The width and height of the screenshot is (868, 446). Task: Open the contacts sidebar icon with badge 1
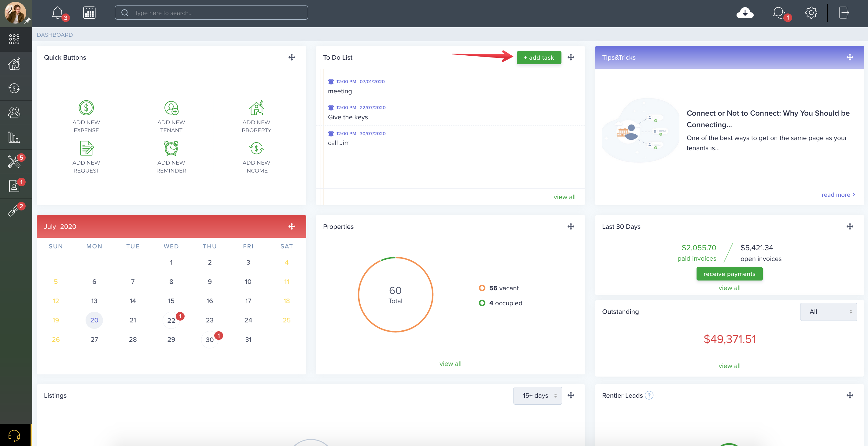click(x=14, y=186)
